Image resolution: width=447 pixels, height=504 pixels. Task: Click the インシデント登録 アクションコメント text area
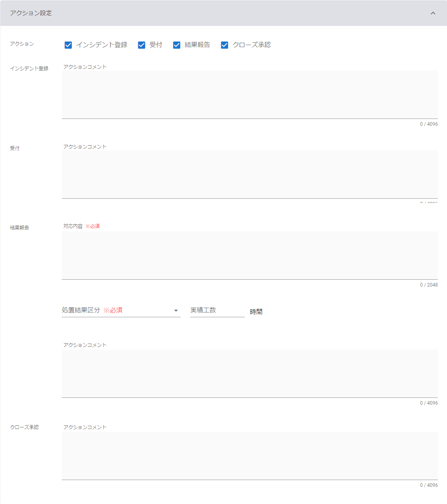(x=250, y=95)
